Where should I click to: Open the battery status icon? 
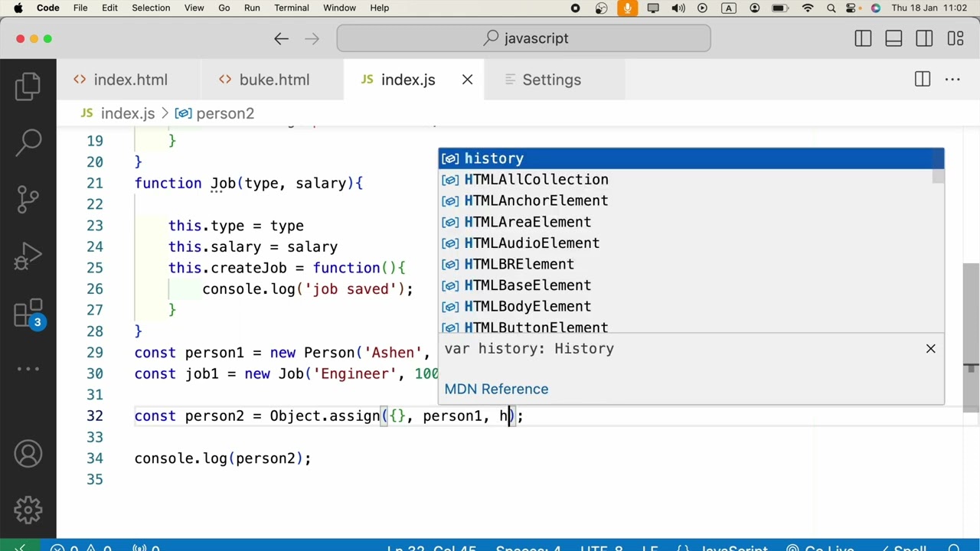click(x=780, y=8)
